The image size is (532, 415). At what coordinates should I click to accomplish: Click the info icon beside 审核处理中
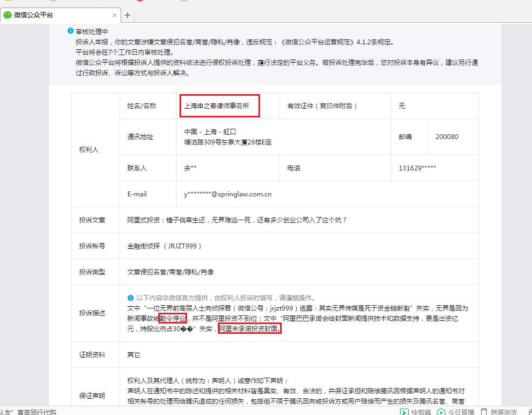(x=71, y=31)
